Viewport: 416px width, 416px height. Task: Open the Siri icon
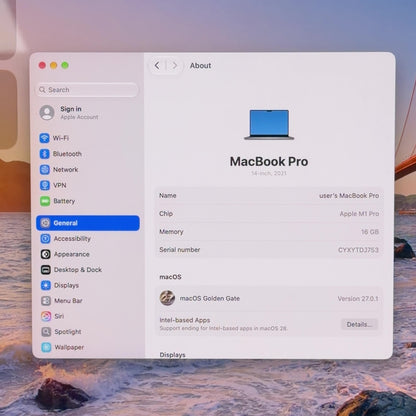point(46,316)
